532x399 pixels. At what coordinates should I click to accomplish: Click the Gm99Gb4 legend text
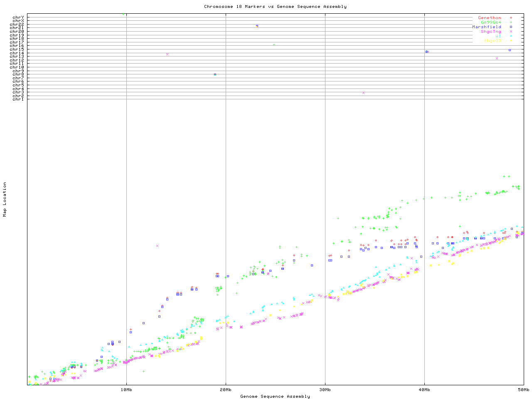[491, 22]
